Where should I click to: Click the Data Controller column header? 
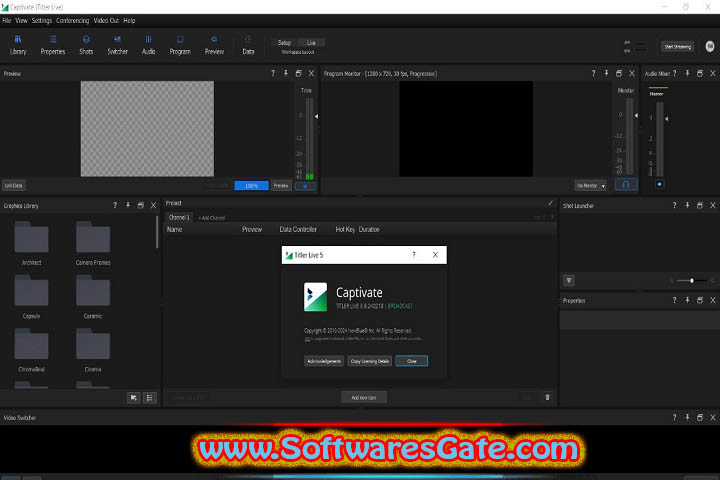(298, 229)
